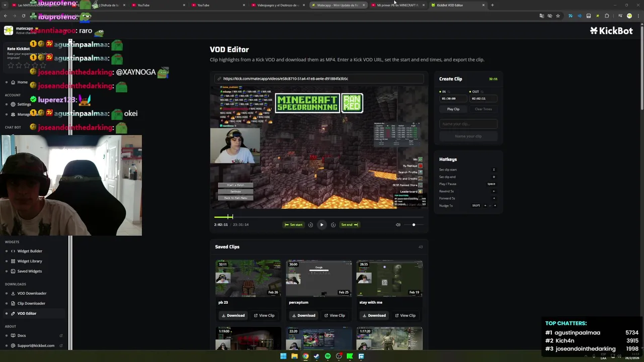Open the 1:17:20 clip thumbnail
This screenshot has width=644, height=362.
389,338
